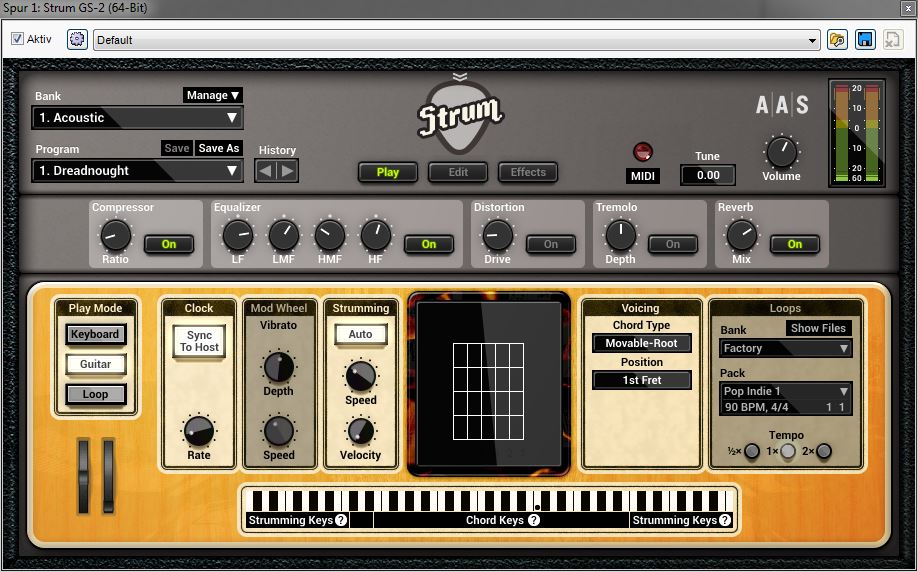Select the 2× tempo radio button
Viewport: 918px width, 572px height.
824,451
